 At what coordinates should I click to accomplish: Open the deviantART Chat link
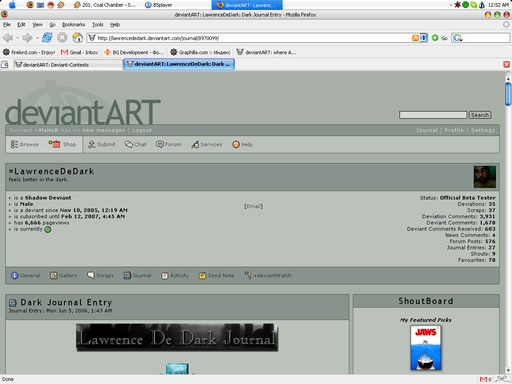[x=136, y=144]
